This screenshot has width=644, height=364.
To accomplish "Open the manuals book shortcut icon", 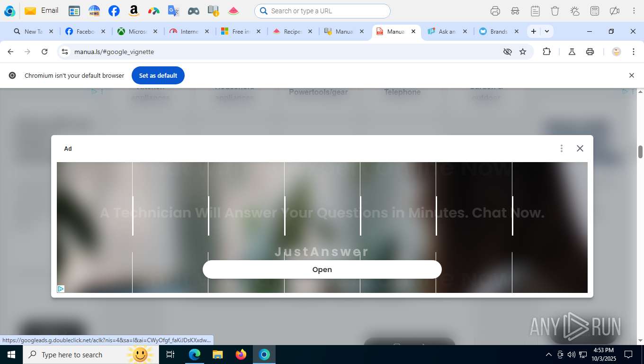I will (x=214, y=10).
